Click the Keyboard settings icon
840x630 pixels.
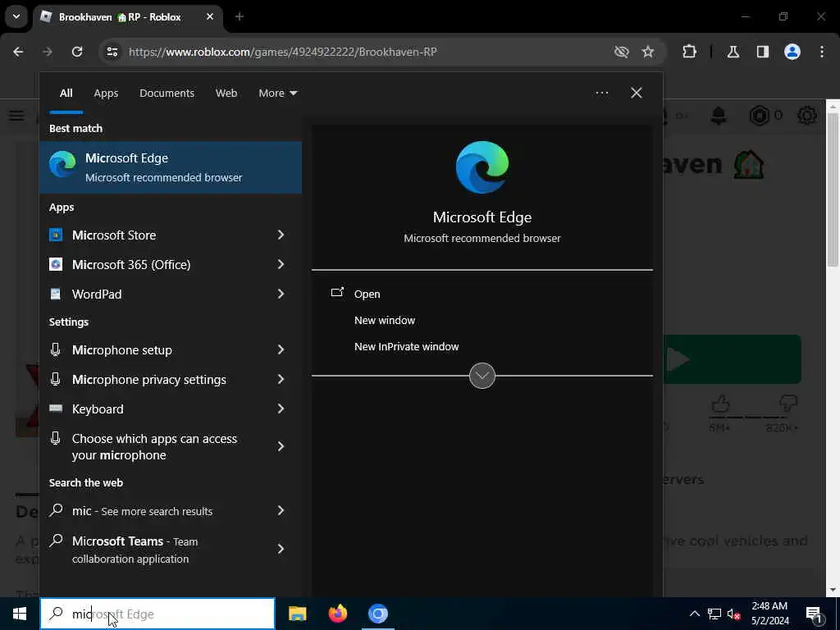click(56, 409)
